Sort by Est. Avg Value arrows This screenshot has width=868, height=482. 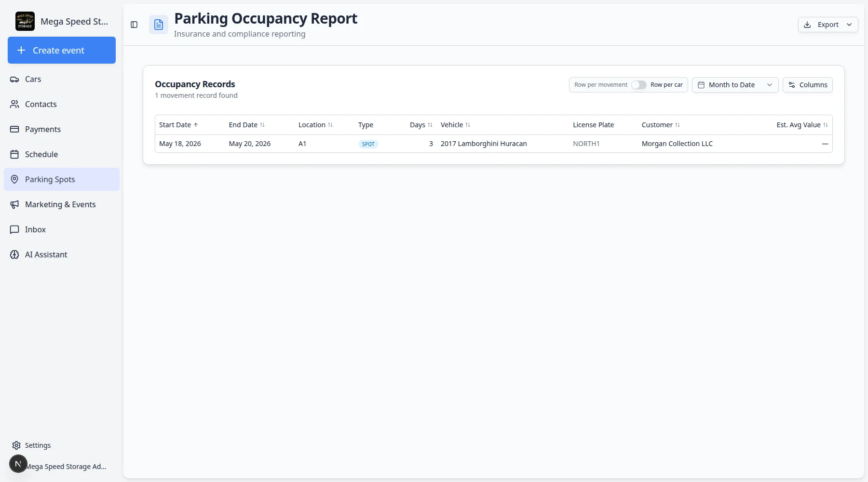click(826, 125)
